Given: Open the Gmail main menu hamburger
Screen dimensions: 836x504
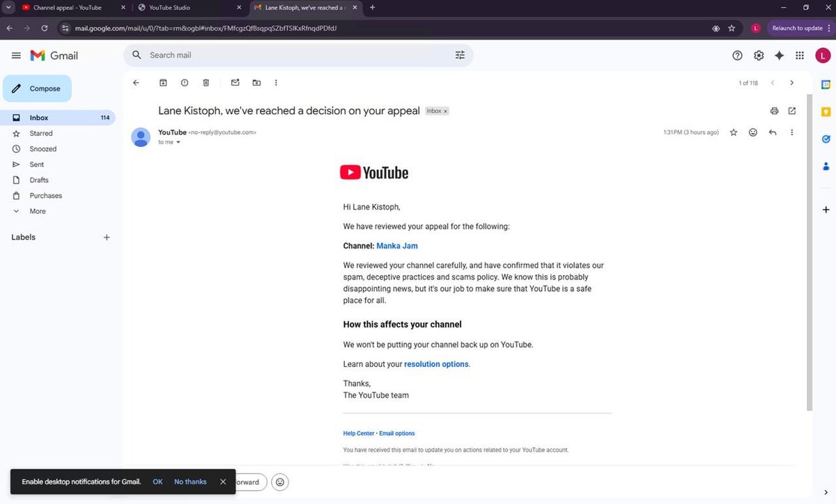Looking at the screenshot, I should click(16, 55).
